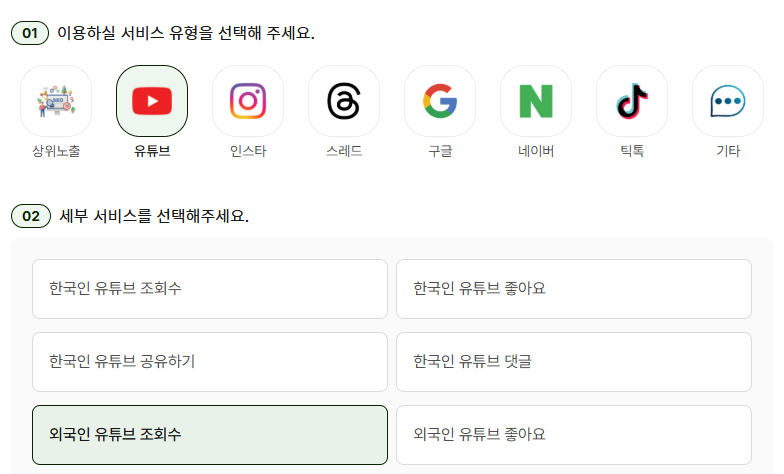784x474 pixels.
Task: Click the 틱톡 label under icon
Action: tap(632, 152)
